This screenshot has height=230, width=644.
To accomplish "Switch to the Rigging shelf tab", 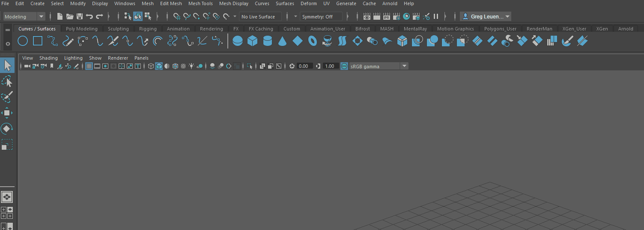I will tap(148, 29).
